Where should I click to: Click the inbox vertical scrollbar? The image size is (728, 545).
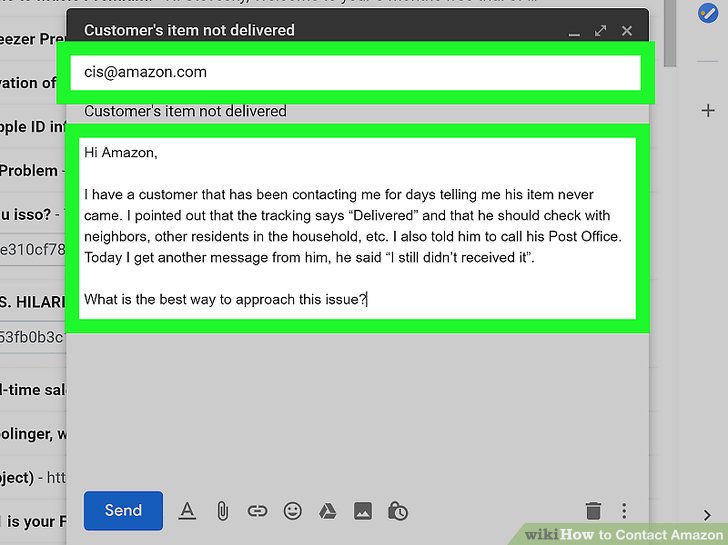tap(670, 32)
